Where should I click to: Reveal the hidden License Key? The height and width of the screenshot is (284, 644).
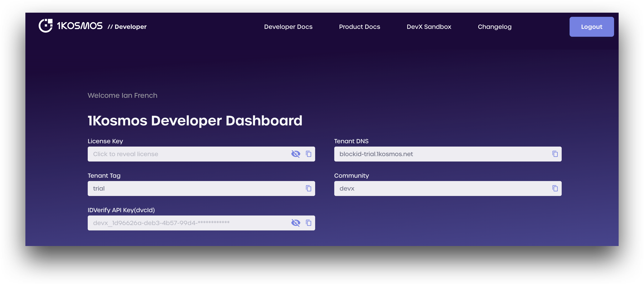click(x=296, y=154)
